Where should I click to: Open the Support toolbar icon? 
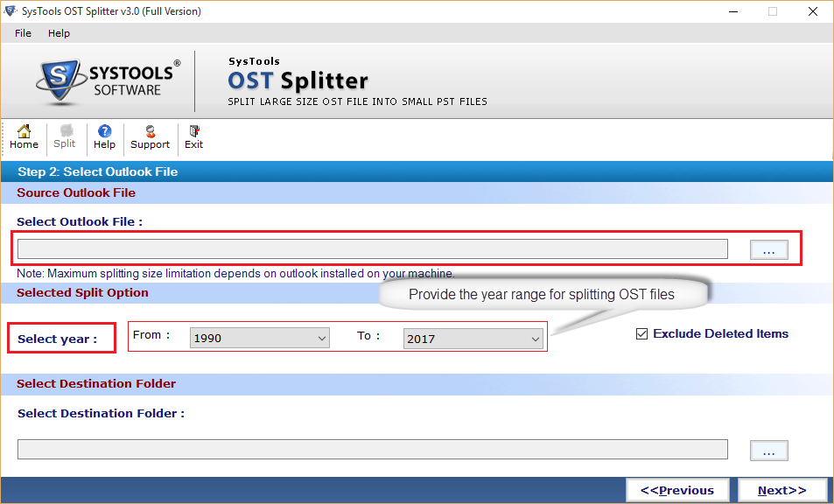(x=150, y=137)
